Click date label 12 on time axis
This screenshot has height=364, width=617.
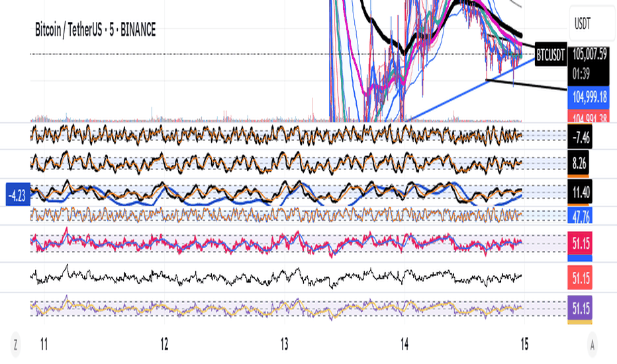point(164,345)
